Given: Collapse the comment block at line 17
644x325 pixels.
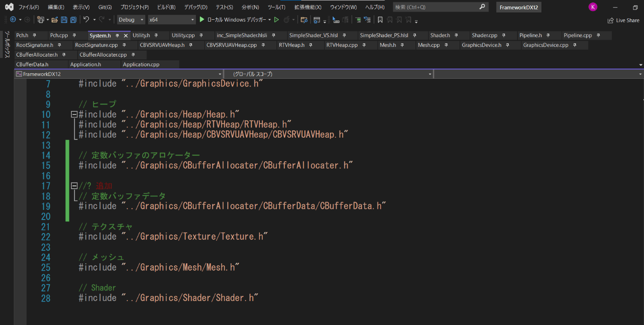Looking at the screenshot, I should (74, 186).
